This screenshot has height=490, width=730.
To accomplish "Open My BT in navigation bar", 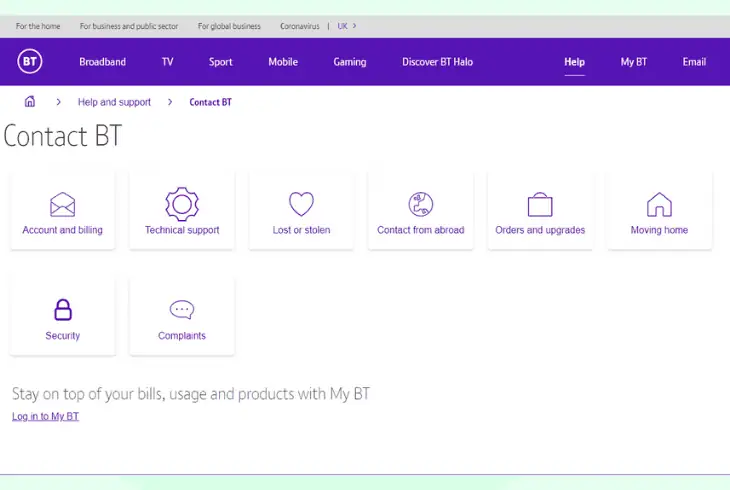I will click(634, 62).
